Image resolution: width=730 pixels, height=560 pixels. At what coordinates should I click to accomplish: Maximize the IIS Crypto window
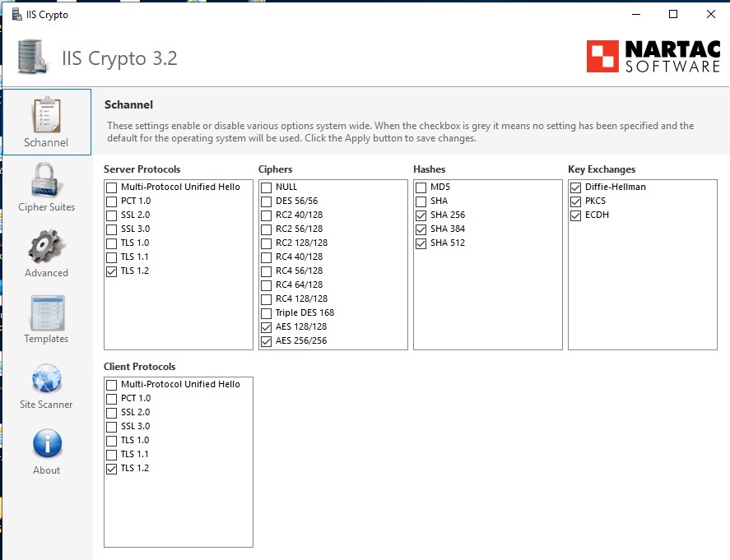(x=672, y=15)
